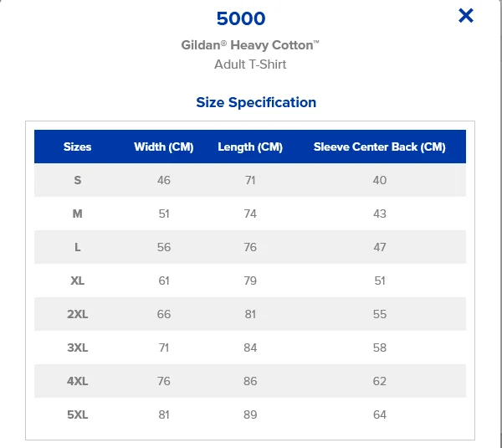Select the S size row label
Screen dimensions: 502x448
coord(78,180)
